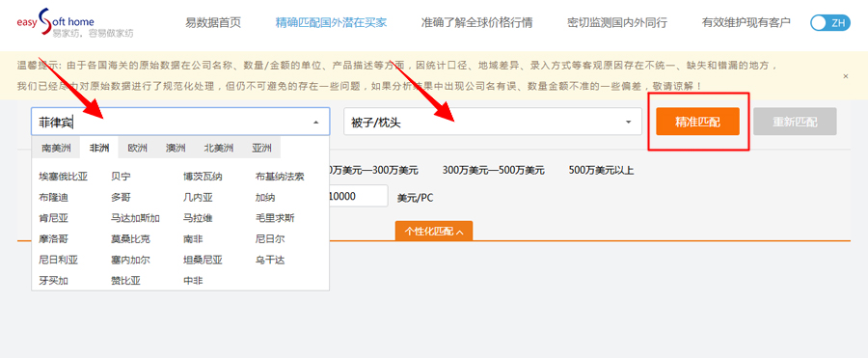Choose 肯尼亚 from the country list
This screenshot has height=358, width=868.
[x=54, y=218]
